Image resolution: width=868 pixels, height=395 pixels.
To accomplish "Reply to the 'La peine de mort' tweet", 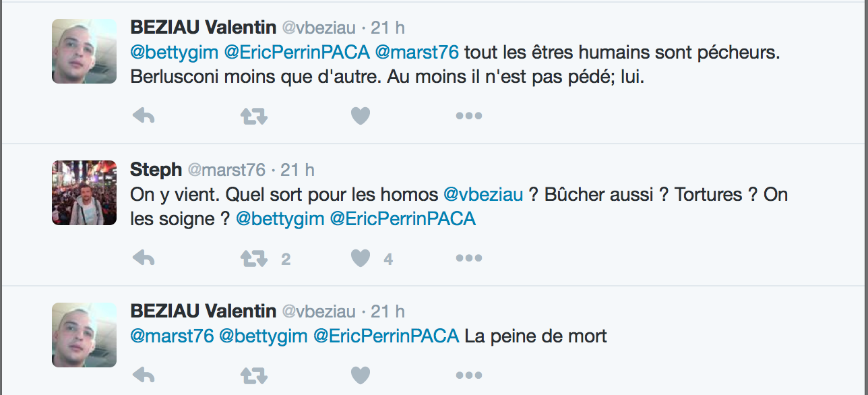I will [144, 375].
